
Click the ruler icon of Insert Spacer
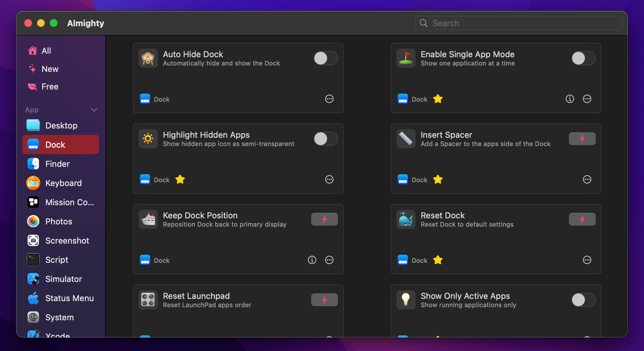[x=406, y=139]
